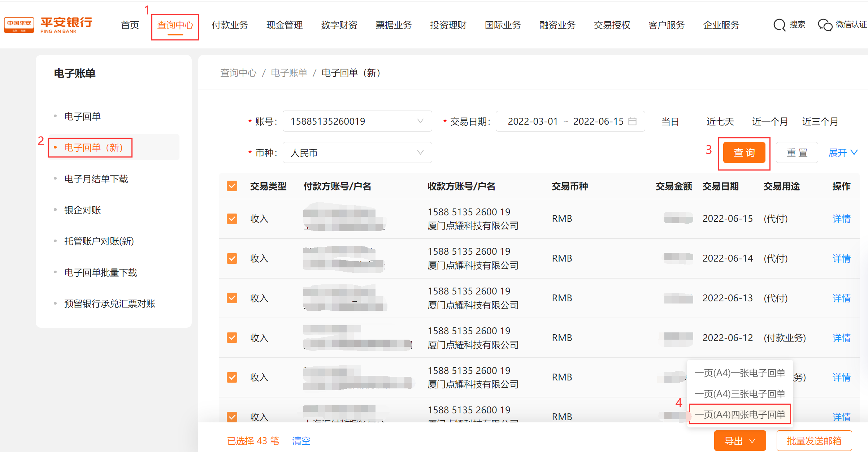Select 电子回单批量下载 in the sidebar
The image size is (868, 452).
click(100, 272)
